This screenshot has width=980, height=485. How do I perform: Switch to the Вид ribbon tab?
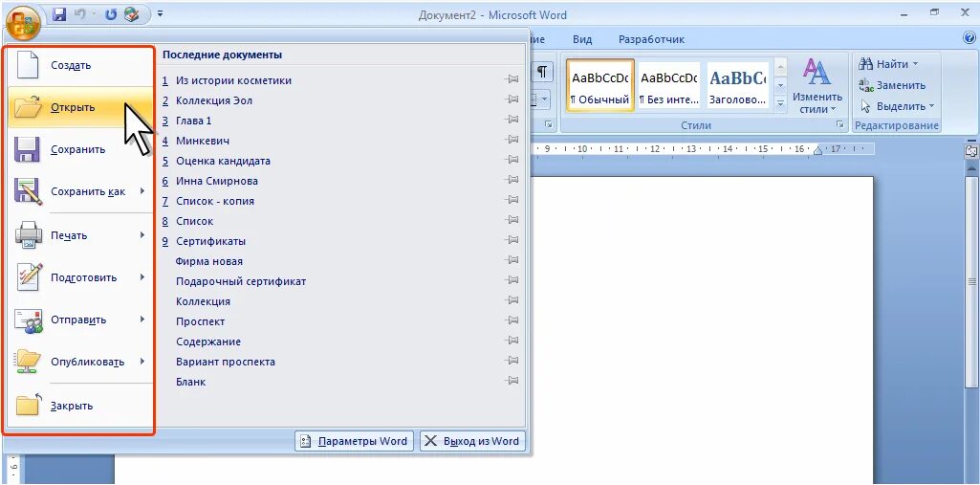(582, 39)
